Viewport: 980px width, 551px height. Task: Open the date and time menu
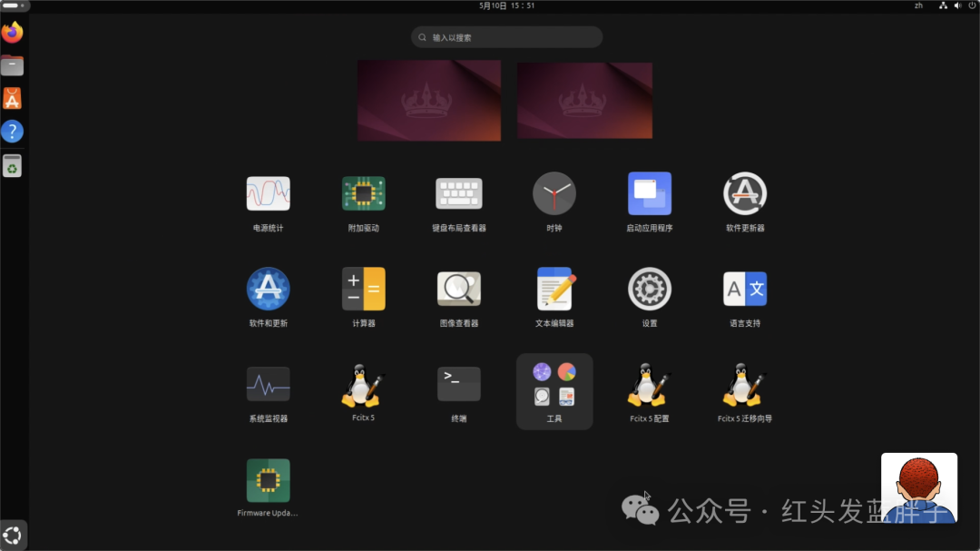505,5
